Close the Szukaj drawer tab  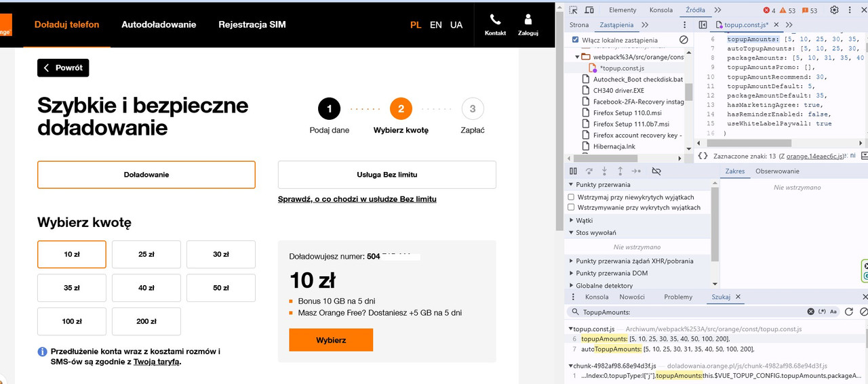[x=738, y=297]
